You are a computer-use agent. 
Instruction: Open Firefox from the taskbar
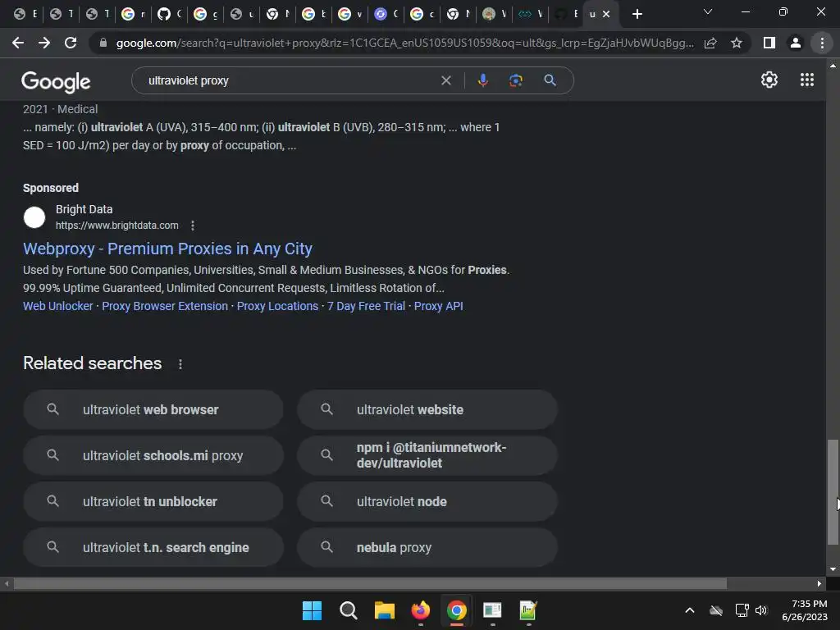point(421,610)
